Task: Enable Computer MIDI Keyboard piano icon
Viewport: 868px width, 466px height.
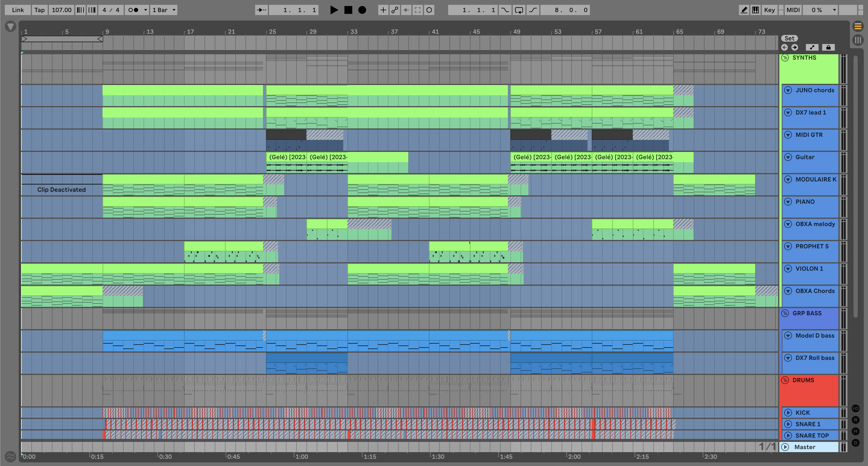Action: point(756,10)
